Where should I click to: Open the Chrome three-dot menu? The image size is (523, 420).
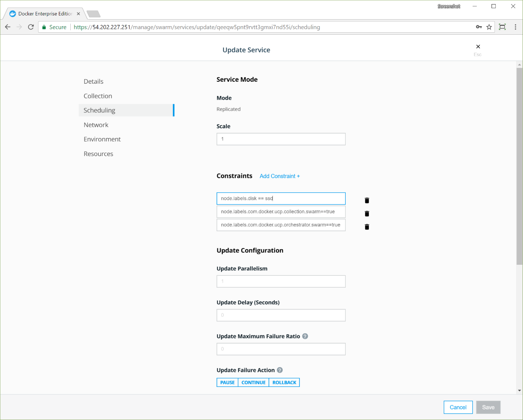coord(515,27)
